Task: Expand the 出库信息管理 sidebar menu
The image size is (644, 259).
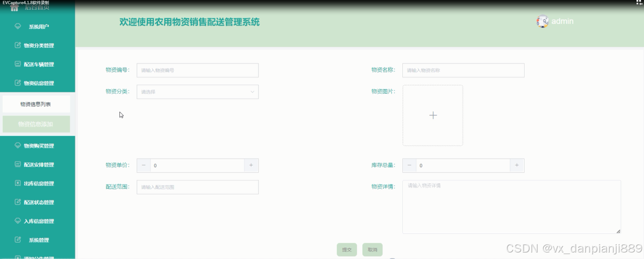Action: (x=37, y=183)
